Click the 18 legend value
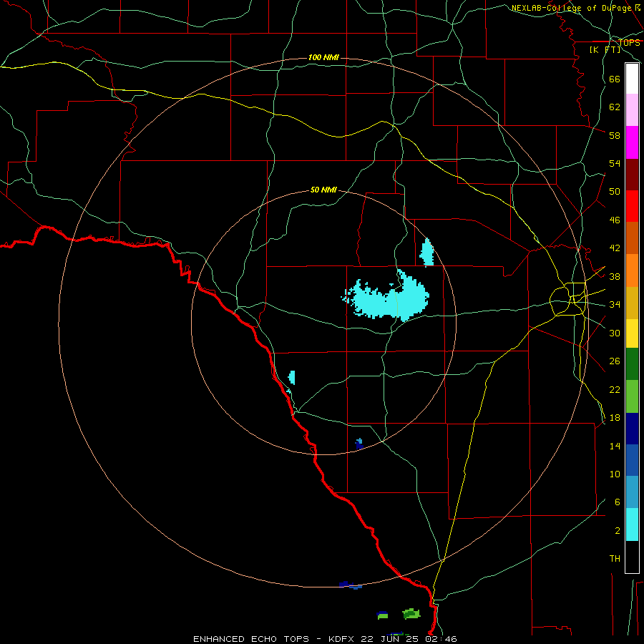Viewport: 644px width, 644px height. point(615,418)
